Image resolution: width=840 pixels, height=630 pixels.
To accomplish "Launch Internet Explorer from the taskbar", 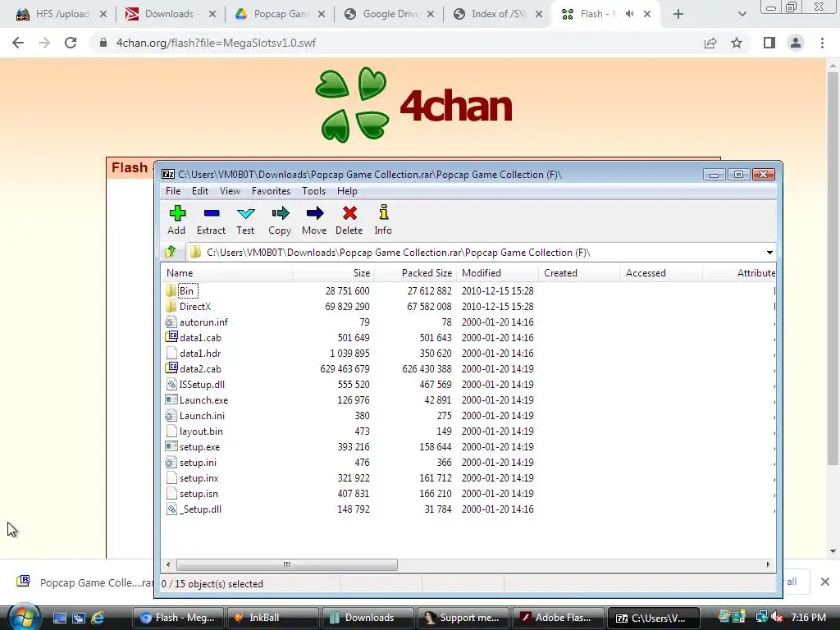I will pyautogui.click(x=98, y=618).
